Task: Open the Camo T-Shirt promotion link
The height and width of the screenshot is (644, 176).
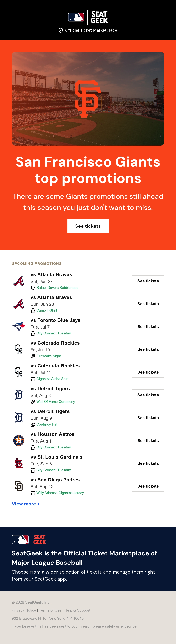Action: [47, 310]
